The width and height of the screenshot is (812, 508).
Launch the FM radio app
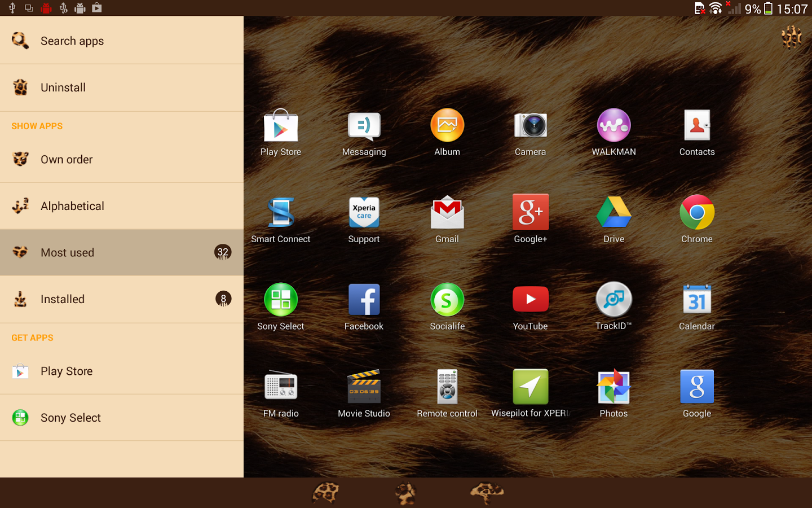[x=281, y=394]
